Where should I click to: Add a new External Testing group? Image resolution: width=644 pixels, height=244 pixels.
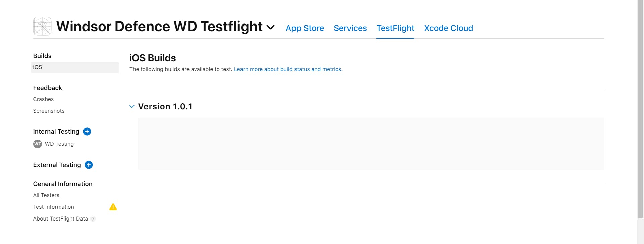tap(89, 165)
